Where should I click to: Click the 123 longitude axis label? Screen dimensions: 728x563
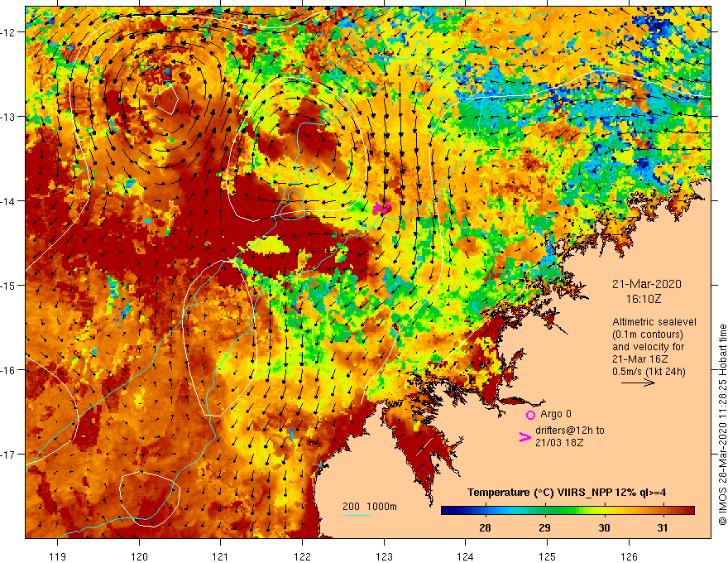click(384, 556)
